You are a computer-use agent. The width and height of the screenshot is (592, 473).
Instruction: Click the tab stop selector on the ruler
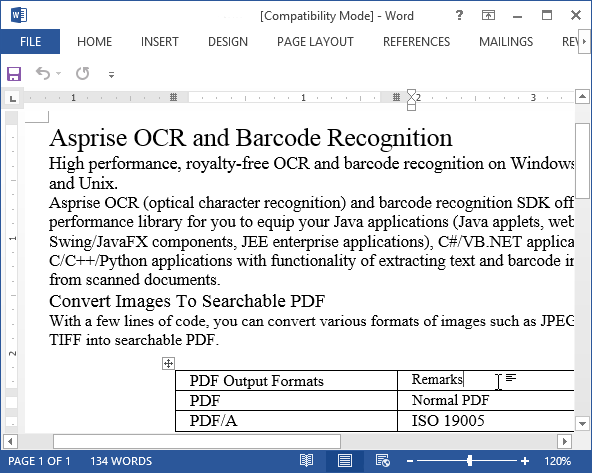13,99
